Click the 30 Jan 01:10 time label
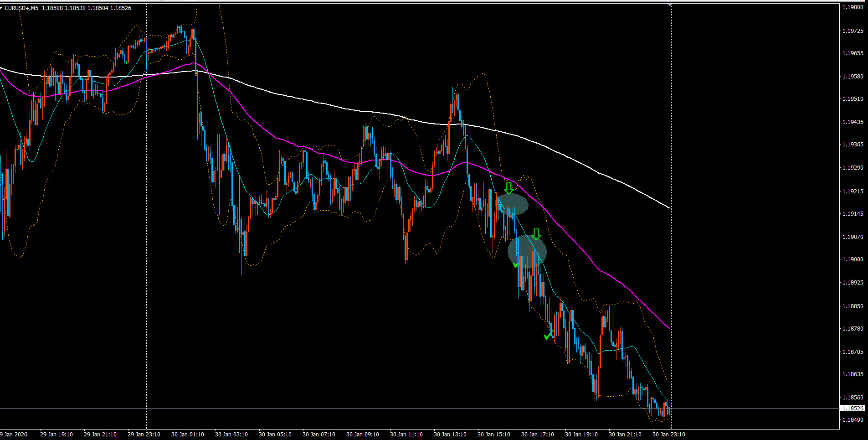The image size is (868, 440). [x=188, y=434]
